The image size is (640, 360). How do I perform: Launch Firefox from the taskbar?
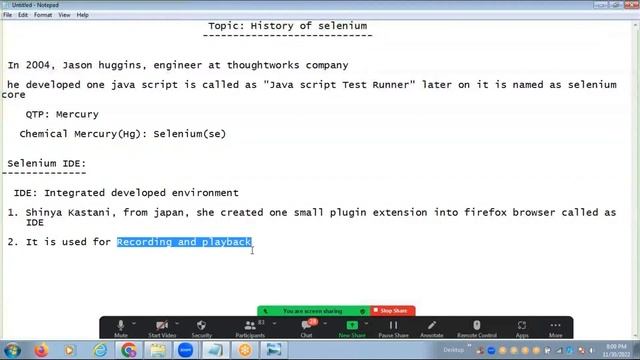41,350
